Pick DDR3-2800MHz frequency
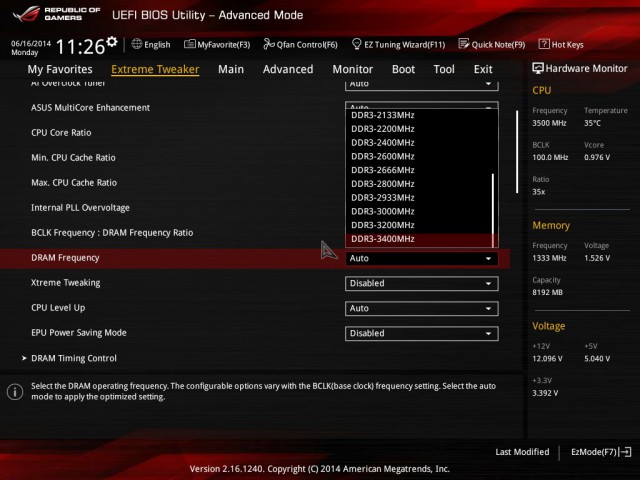 (x=418, y=184)
